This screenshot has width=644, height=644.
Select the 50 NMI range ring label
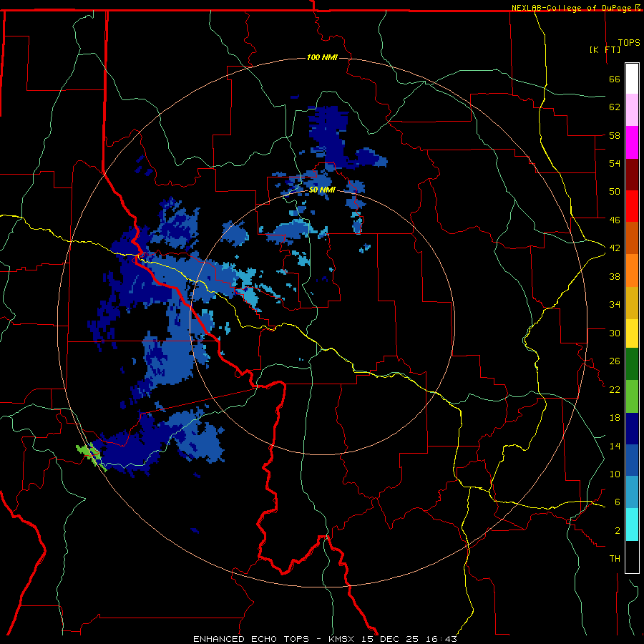pyautogui.click(x=322, y=190)
